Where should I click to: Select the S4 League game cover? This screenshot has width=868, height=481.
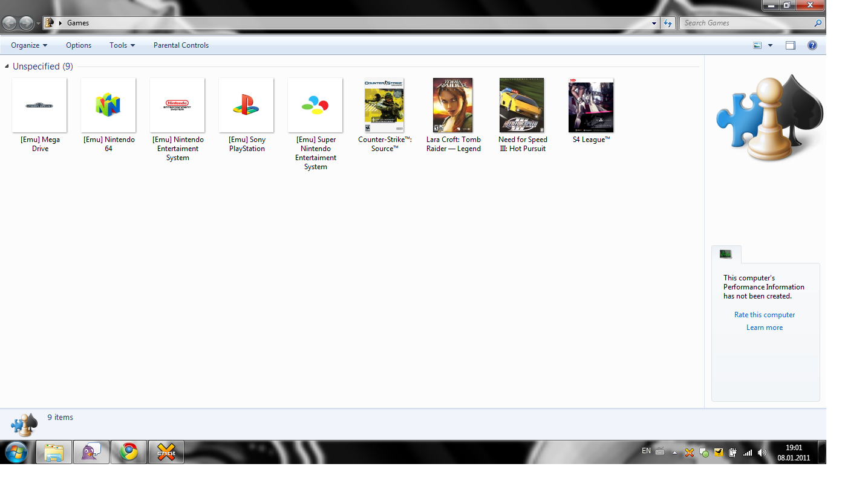tap(591, 105)
